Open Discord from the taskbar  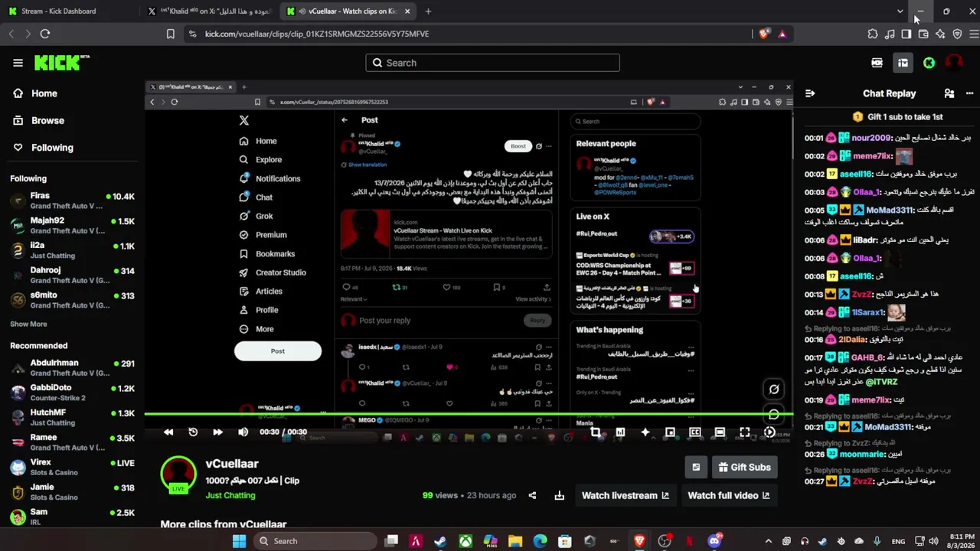point(714,541)
